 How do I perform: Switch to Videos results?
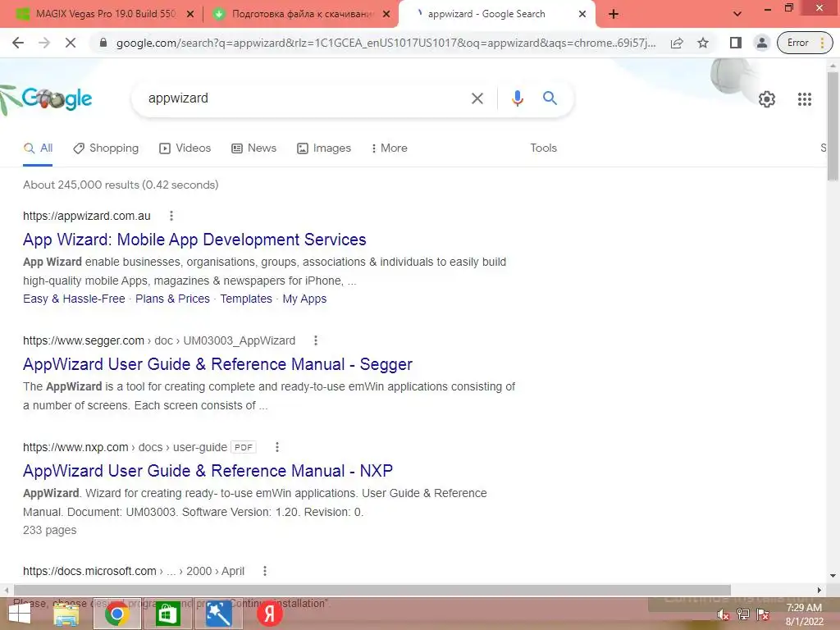tap(185, 148)
